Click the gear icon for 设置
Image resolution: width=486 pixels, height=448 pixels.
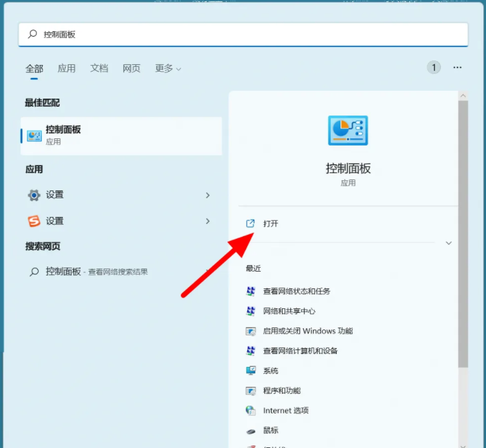click(34, 195)
